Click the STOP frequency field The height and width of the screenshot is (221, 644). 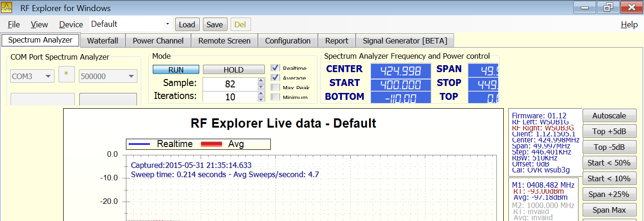click(x=483, y=84)
